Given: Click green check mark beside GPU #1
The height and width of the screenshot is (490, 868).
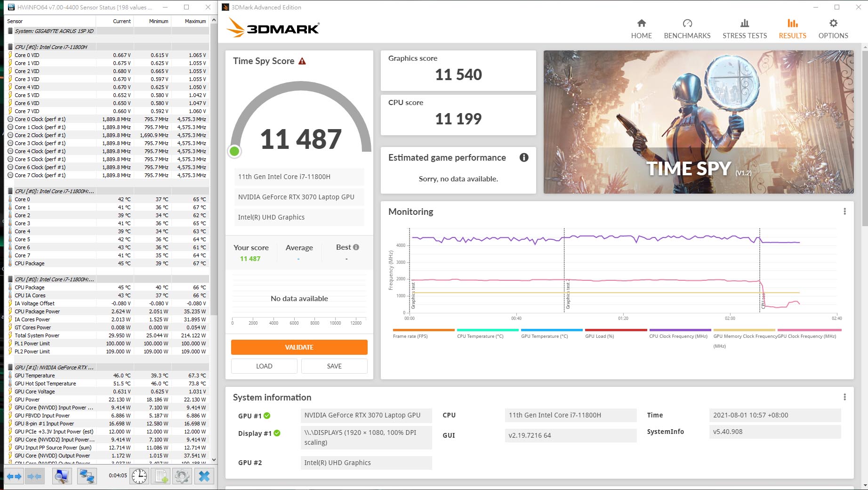Looking at the screenshot, I should click(267, 416).
